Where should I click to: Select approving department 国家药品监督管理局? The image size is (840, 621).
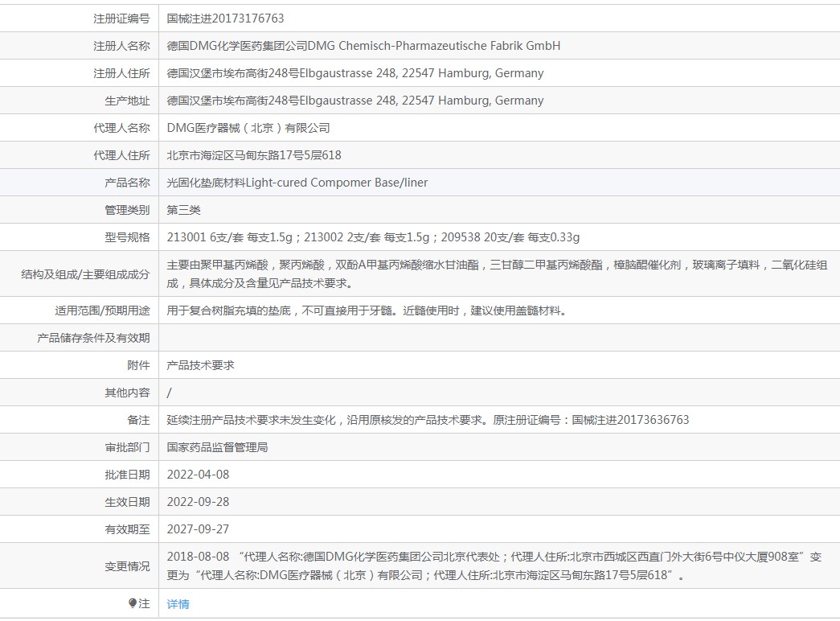(218, 447)
